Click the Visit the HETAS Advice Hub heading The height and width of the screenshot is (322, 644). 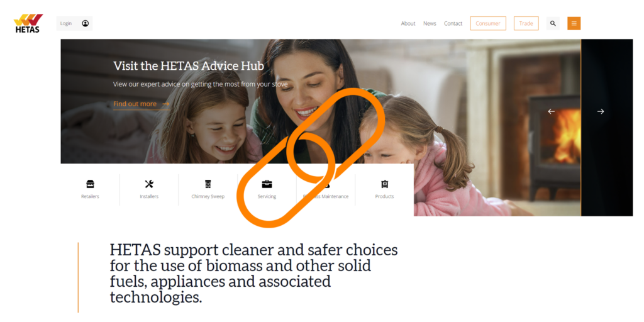point(189,65)
